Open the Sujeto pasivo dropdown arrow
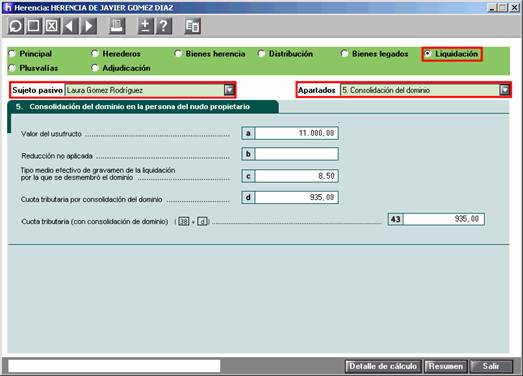 (229, 90)
